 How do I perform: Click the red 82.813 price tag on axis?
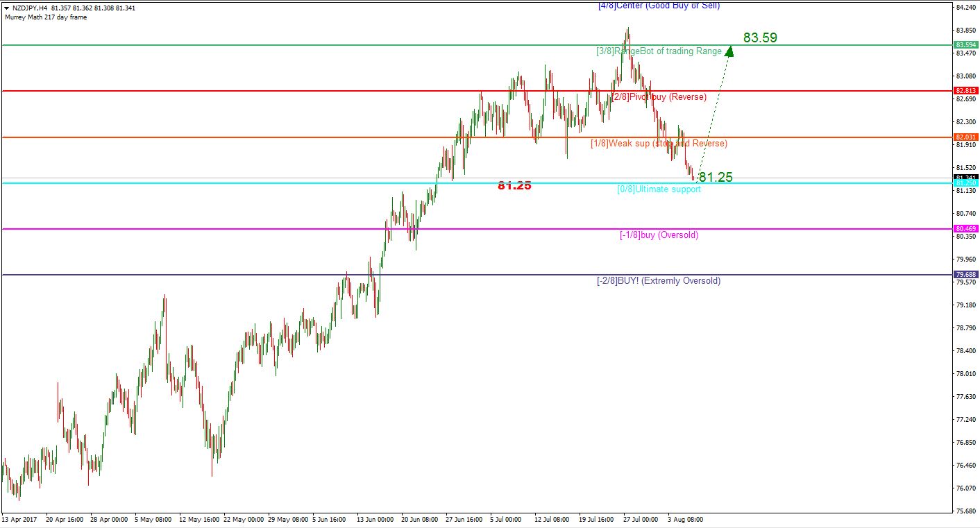pyautogui.click(x=965, y=91)
